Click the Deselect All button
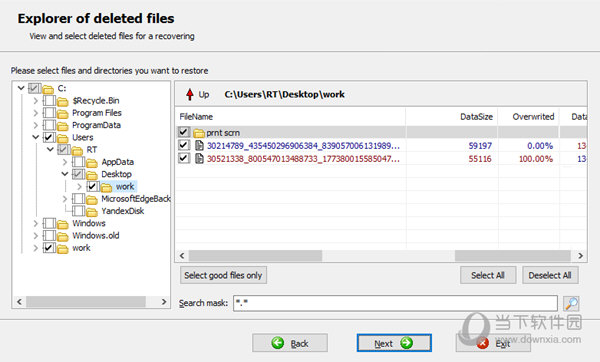Viewport: 600px width, 362px height. point(550,275)
